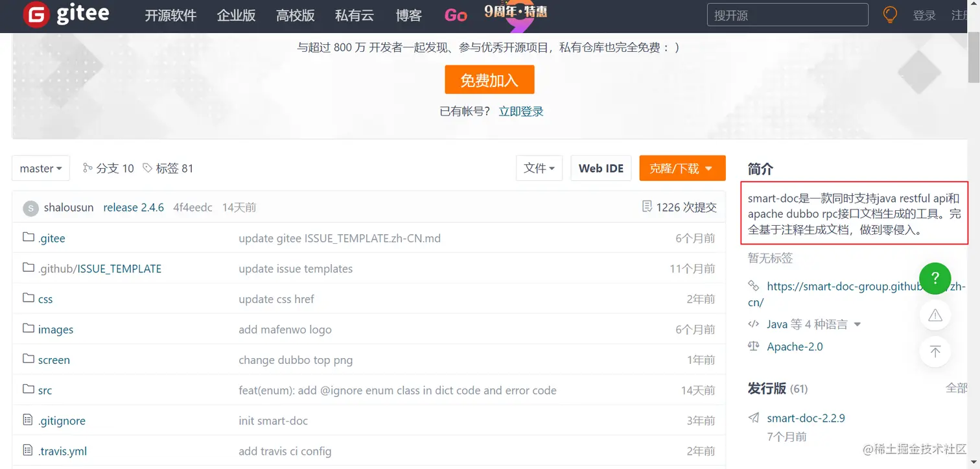The width and height of the screenshot is (980, 469).
Task: Open the src folder name
Action: click(45, 391)
